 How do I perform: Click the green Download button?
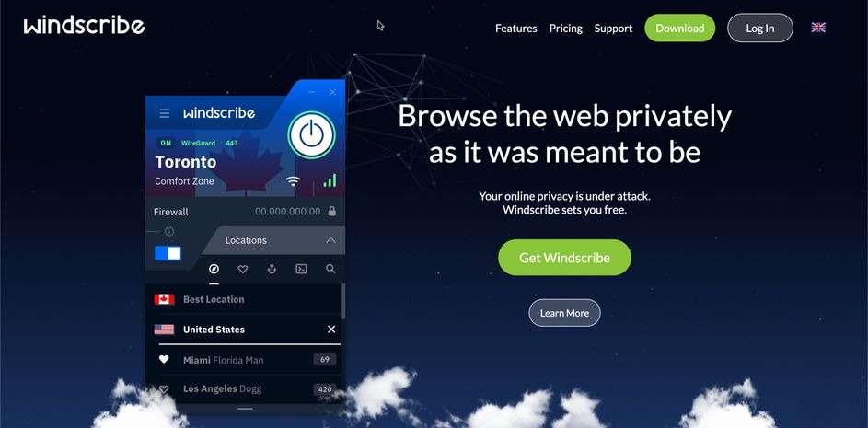(x=680, y=29)
